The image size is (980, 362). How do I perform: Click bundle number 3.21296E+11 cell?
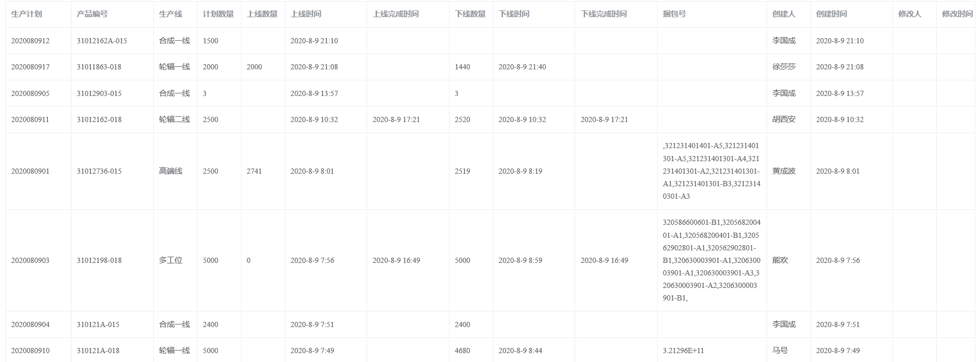(683, 351)
